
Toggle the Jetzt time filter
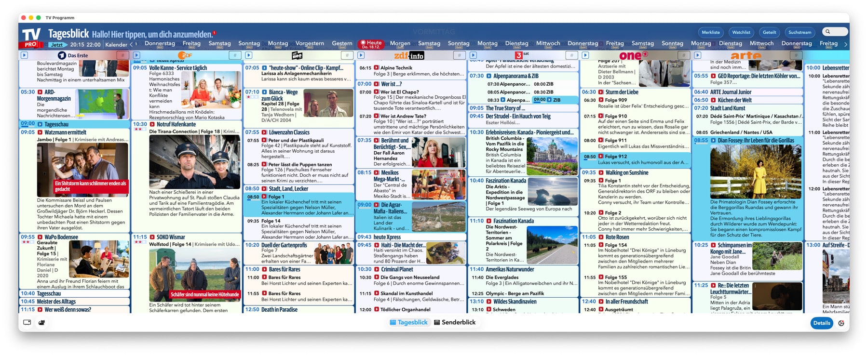pos(57,45)
